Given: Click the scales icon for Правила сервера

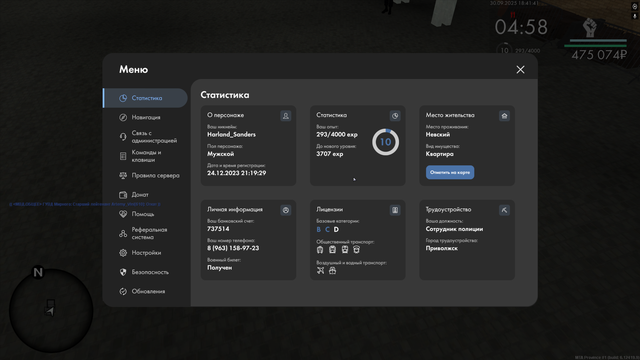Looking at the screenshot, I should tap(123, 176).
